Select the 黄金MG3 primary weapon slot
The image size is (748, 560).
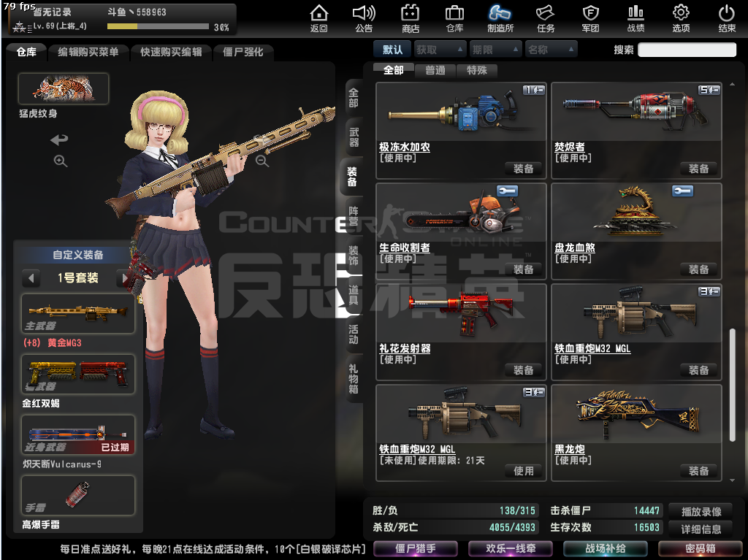click(x=77, y=313)
